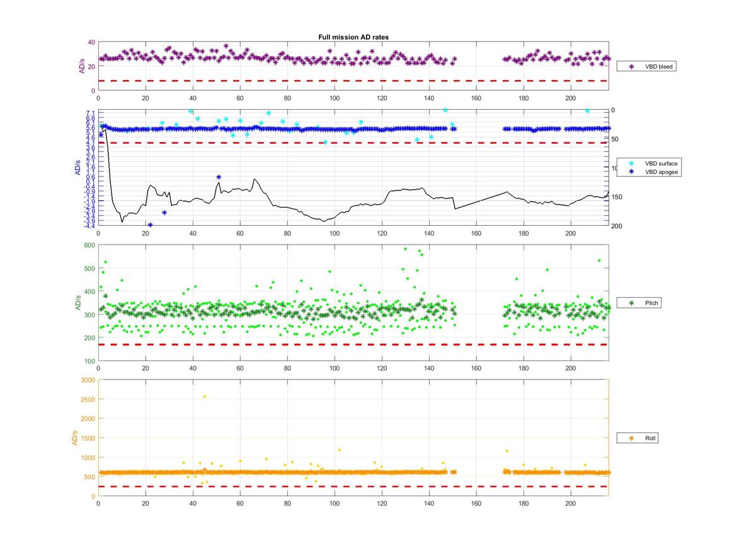This screenshot has width=756, height=558.
Task: Click red dashed threshold line in VBD bleed plot
Action: click(x=353, y=81)
